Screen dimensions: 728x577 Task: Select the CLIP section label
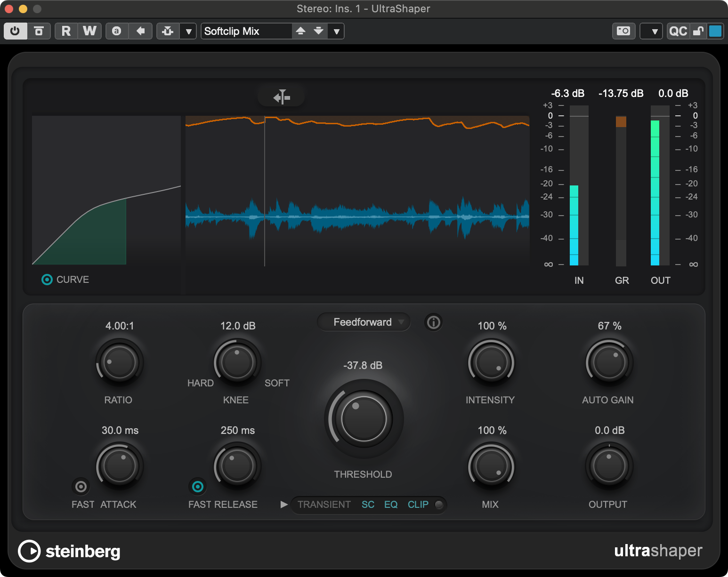pos(418,505)
